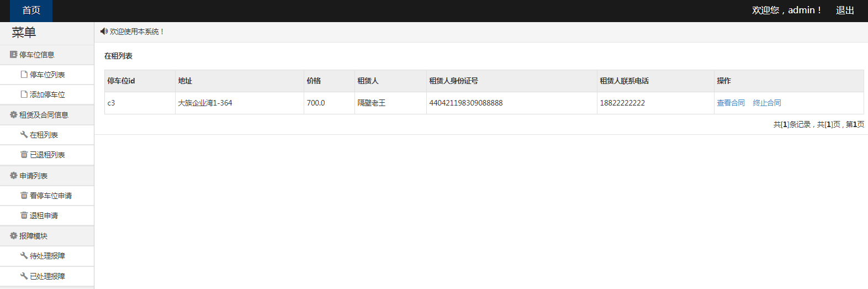Click the 欢迎使用本系统 notice text

click(x=136, y=31)
